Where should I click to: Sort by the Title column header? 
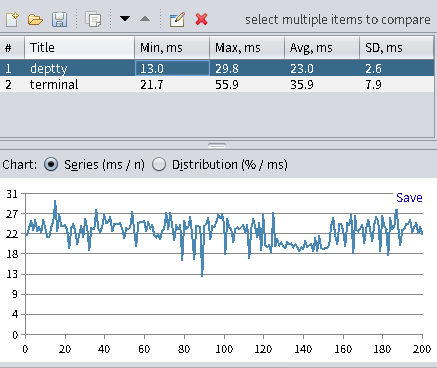(79, 48)
